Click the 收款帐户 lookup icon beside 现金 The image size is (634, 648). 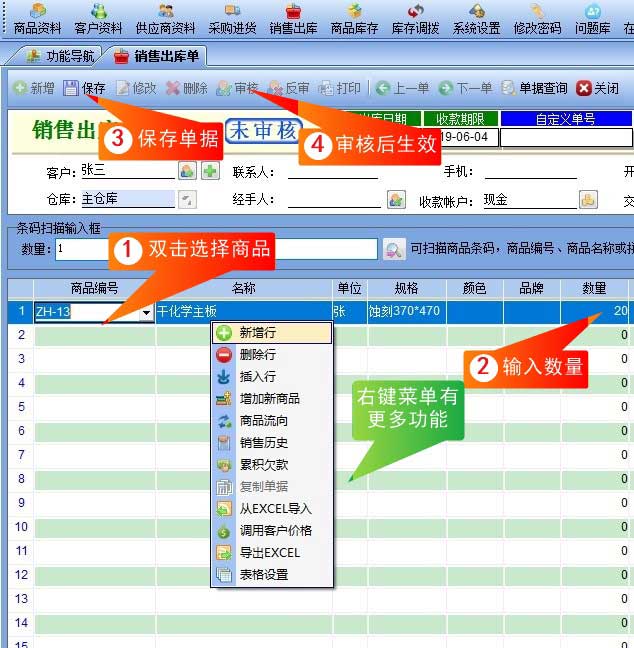588,200
